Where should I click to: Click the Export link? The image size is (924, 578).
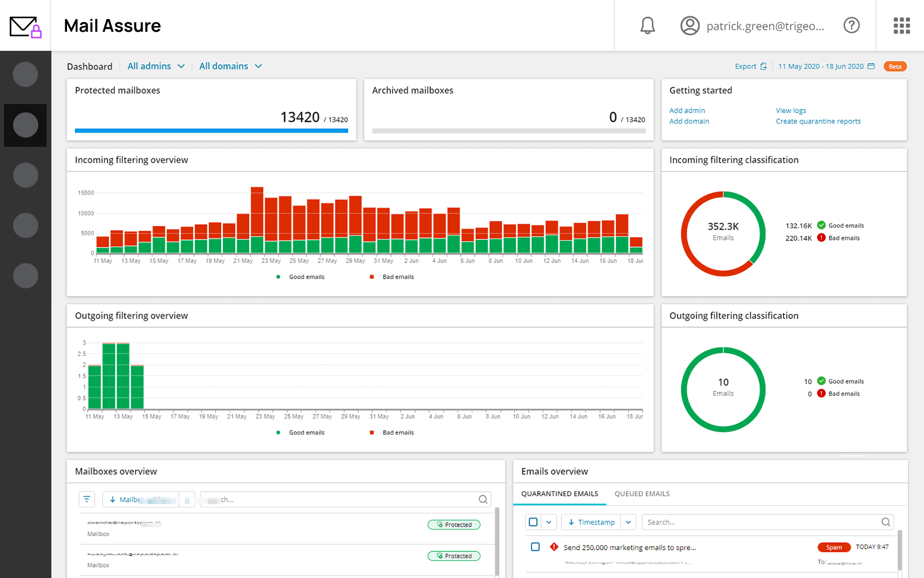pyautogui.click(x=745, y=66)
